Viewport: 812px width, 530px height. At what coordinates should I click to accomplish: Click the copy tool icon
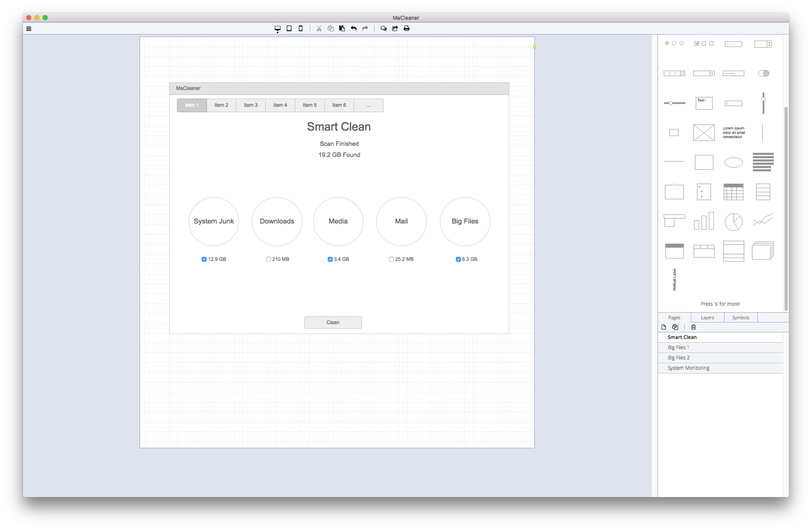click(x=331, y=28)
